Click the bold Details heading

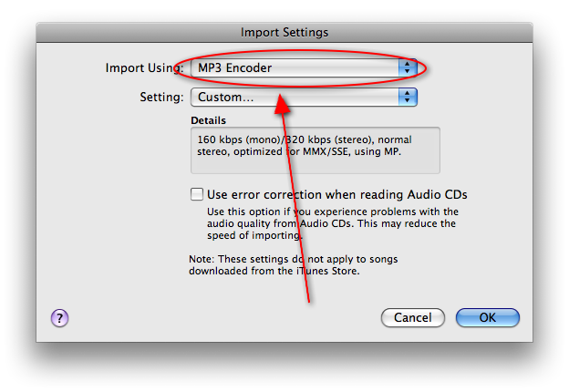[208, 120]
